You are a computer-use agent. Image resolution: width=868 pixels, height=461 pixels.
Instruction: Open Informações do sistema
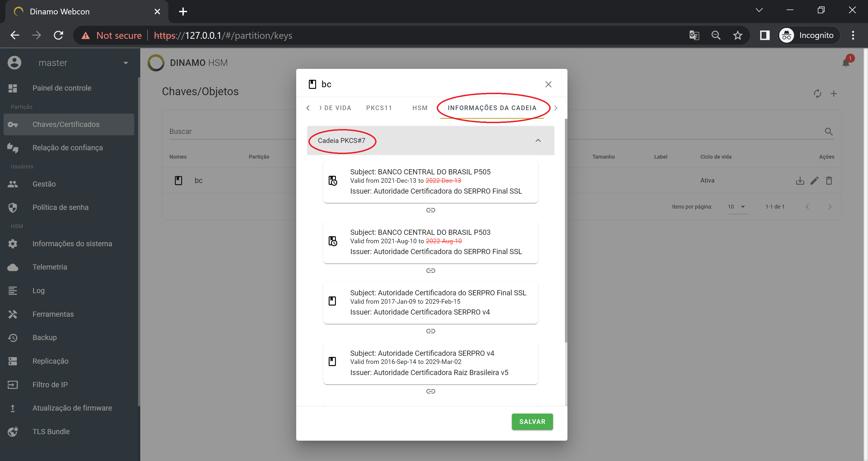click(69, 244)
